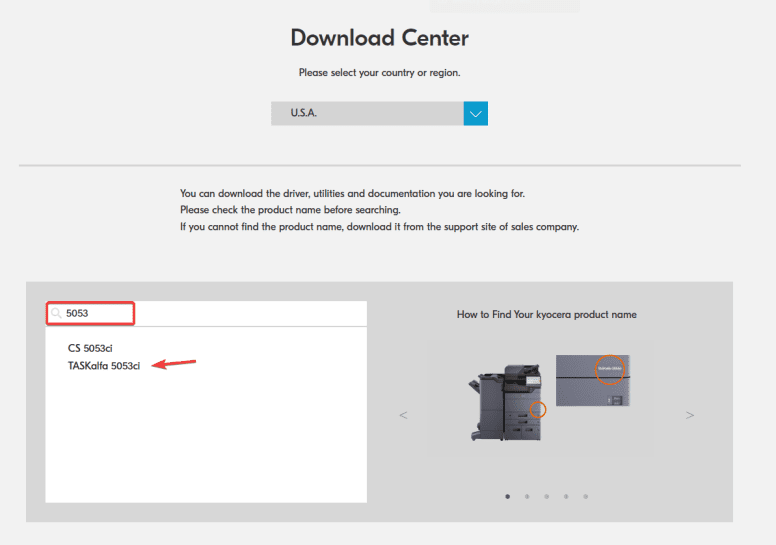Focus the product search field containing 5053
The height and width of the screenshot is (545, 776).
coord(96,314)
